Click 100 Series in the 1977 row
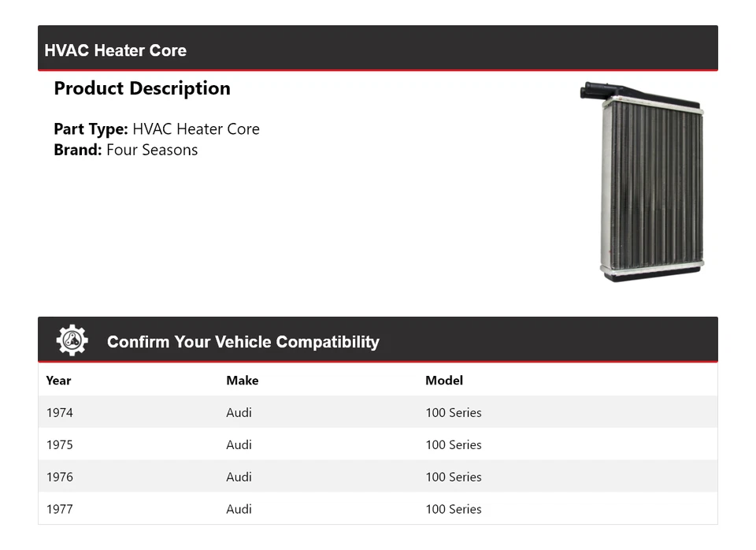 [x=453, y=510]
